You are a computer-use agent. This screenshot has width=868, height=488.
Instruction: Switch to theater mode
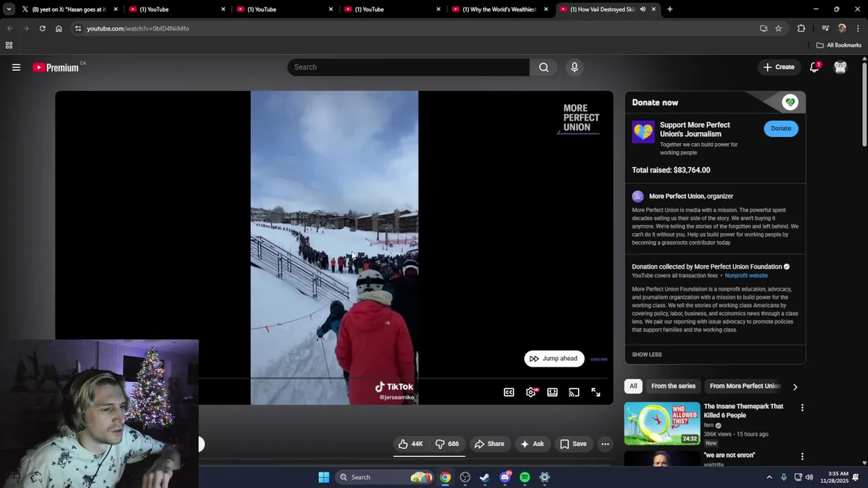coord(553,392)
